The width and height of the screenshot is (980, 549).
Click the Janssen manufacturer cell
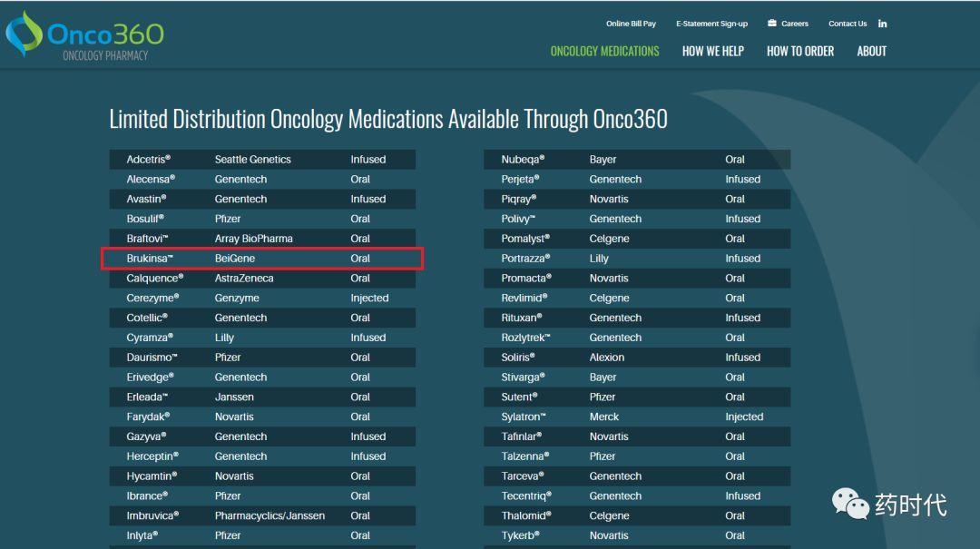click(x=234, y=397)
